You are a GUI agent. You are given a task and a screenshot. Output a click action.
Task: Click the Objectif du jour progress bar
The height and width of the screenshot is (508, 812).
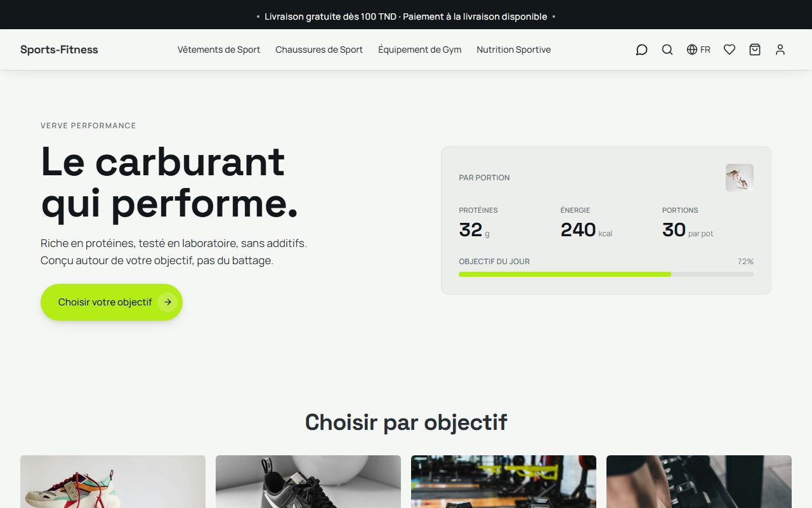[606, 274]
